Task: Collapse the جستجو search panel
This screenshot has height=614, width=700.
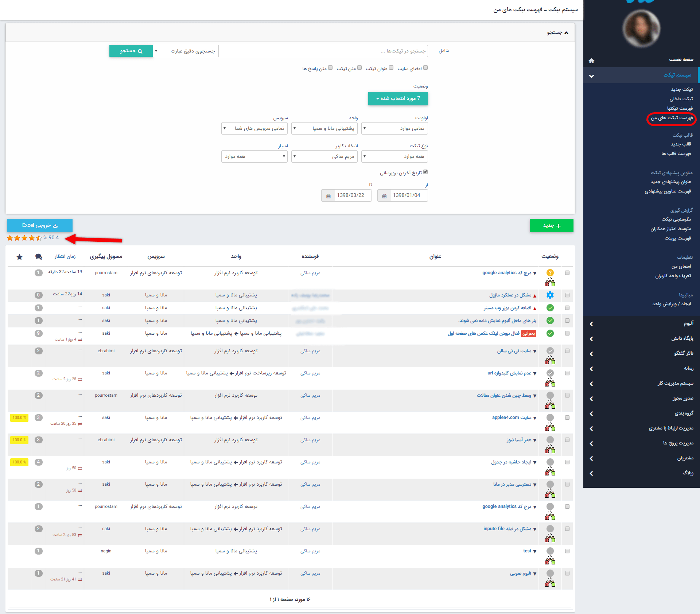Action: (557, 33)
